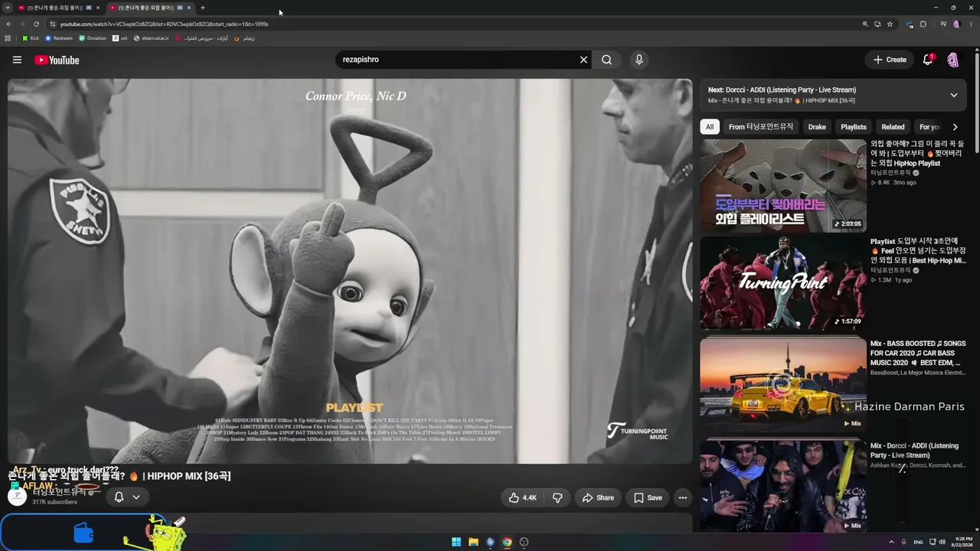Click the Chrome address bar URL
Screen dimensions: 980x551
(164, 24)
